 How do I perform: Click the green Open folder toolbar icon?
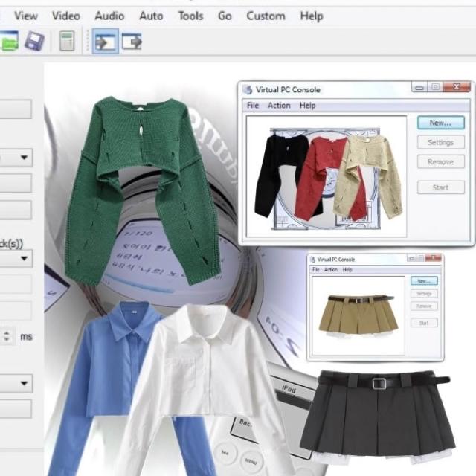click(8, 41)
